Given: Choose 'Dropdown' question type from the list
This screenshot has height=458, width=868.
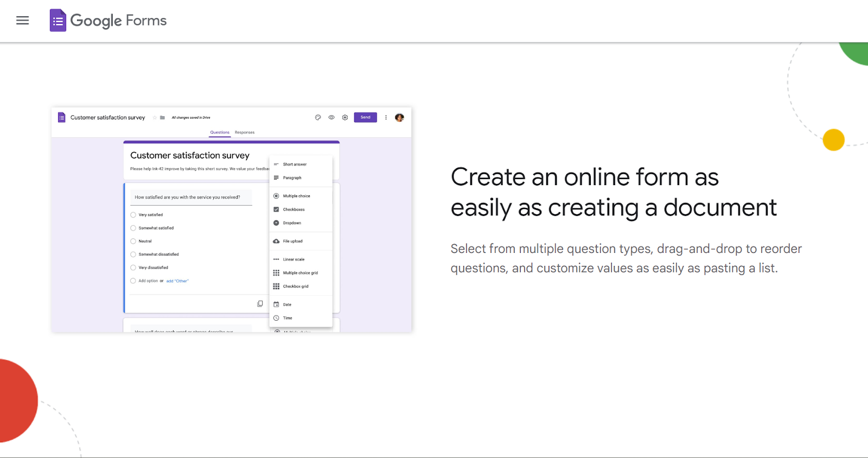Looking at the screenshot, I should click(x=292, y=223).
